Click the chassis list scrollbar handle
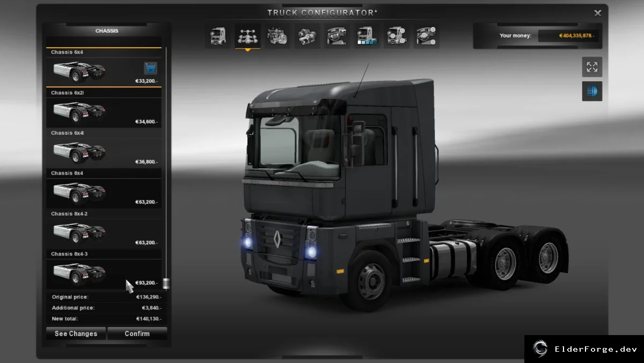The image size is (644, 363). coord(166,284)
